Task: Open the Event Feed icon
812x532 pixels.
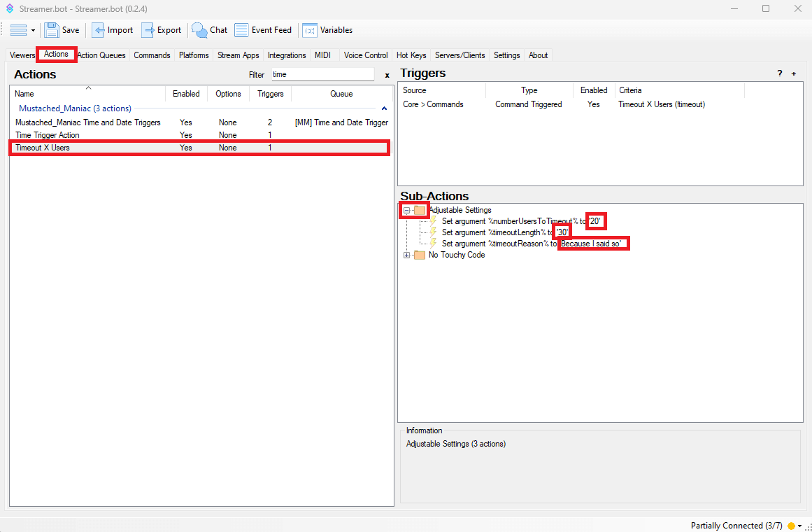Action: coord(242,30)
